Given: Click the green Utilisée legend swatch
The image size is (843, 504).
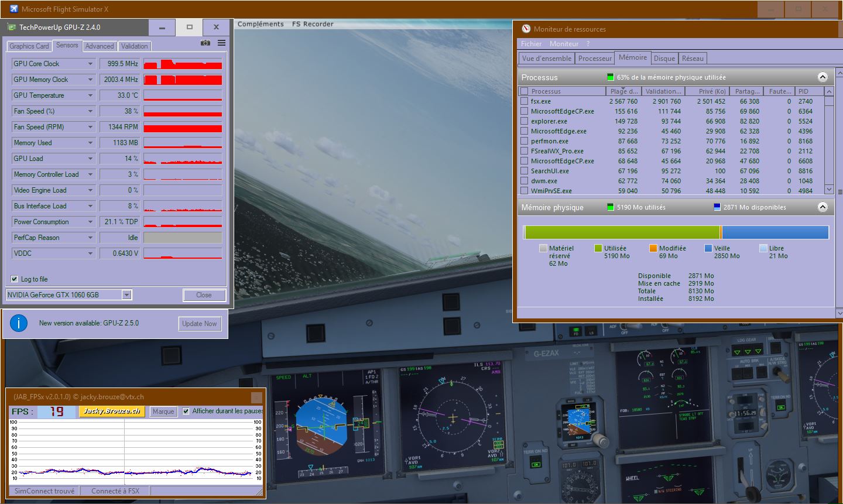Looking at the screenshot, I should click(x=598, y=248).
